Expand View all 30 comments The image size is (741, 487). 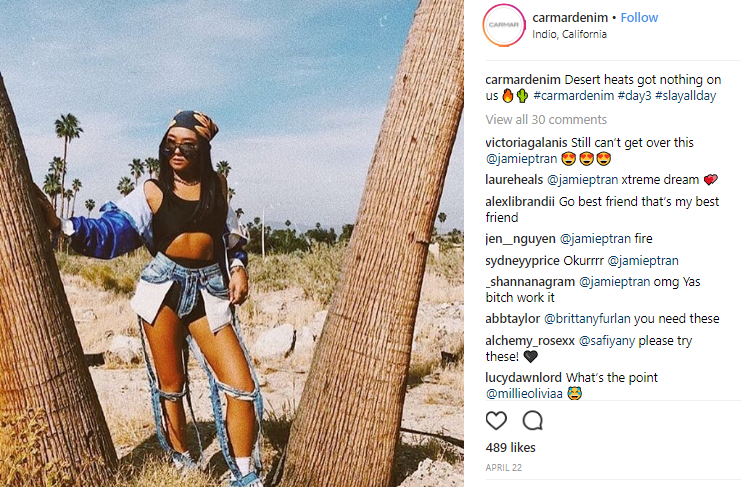tap(546, 120)
